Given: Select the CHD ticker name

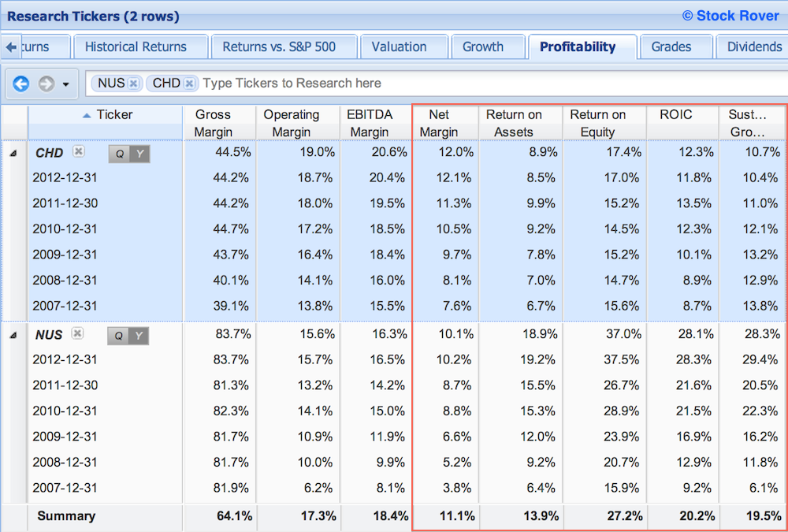Looking at the screenshot, I should click(49, 153).
